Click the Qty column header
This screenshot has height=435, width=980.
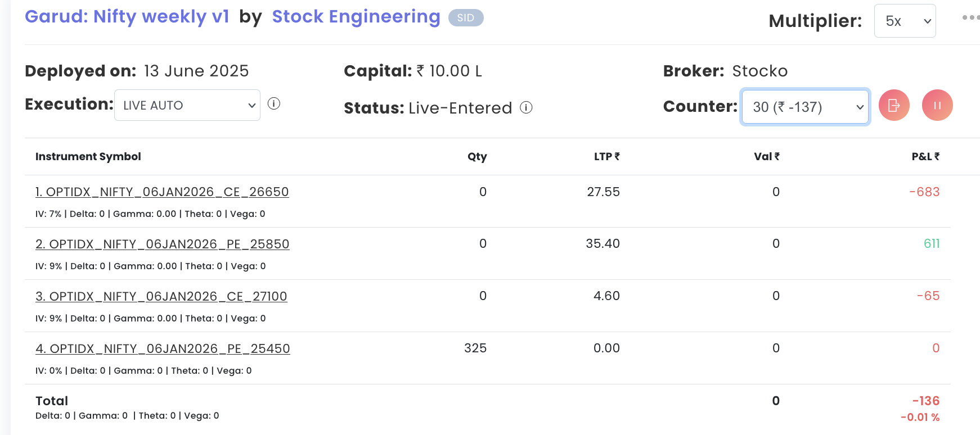point(477,157)
